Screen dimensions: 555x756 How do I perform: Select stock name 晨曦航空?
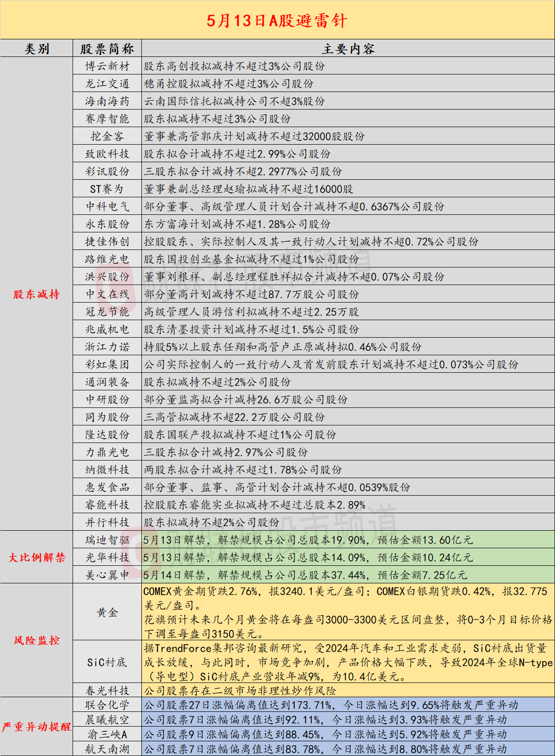point(107,719)
